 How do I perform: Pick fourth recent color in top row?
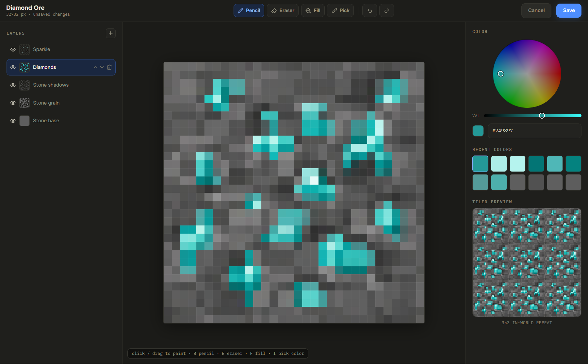point(536,164)
